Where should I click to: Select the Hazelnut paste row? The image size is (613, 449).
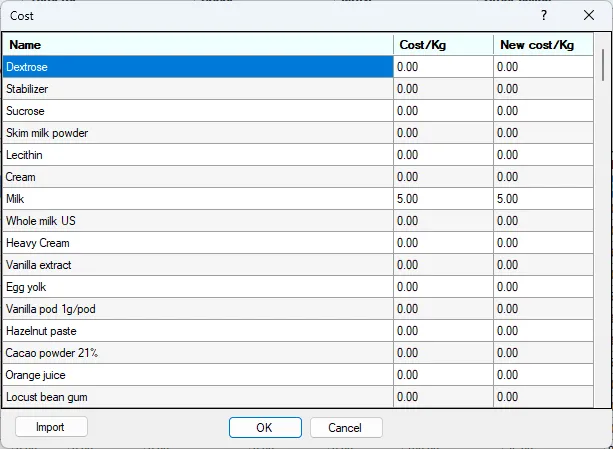click(x=198, y=331)
